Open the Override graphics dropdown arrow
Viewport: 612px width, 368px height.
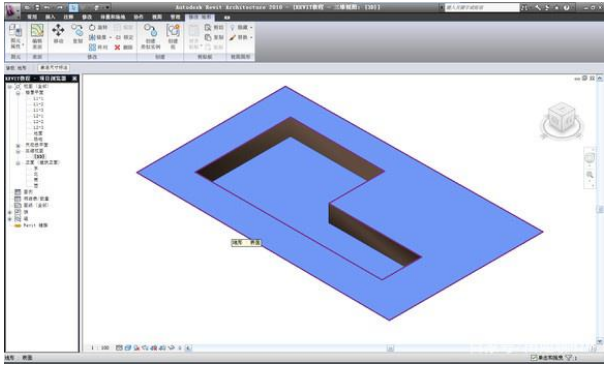[251, 37]
